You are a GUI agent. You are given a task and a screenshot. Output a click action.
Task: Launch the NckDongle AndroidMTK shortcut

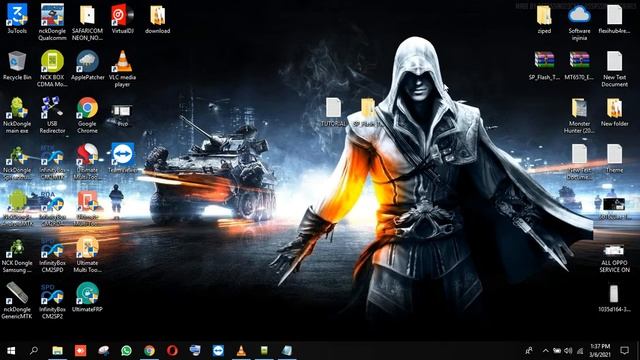pos(17,208)
